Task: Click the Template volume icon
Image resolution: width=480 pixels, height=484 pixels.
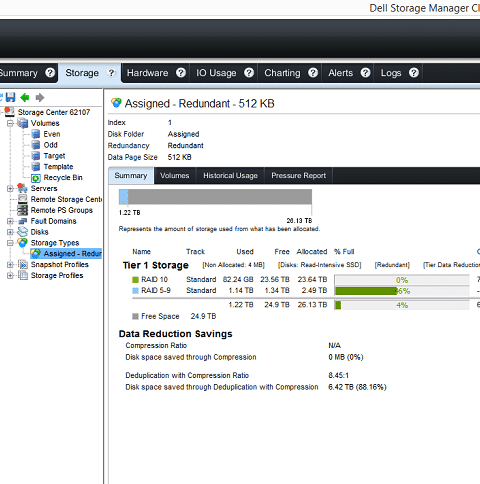Action: [x=36, y=167]
